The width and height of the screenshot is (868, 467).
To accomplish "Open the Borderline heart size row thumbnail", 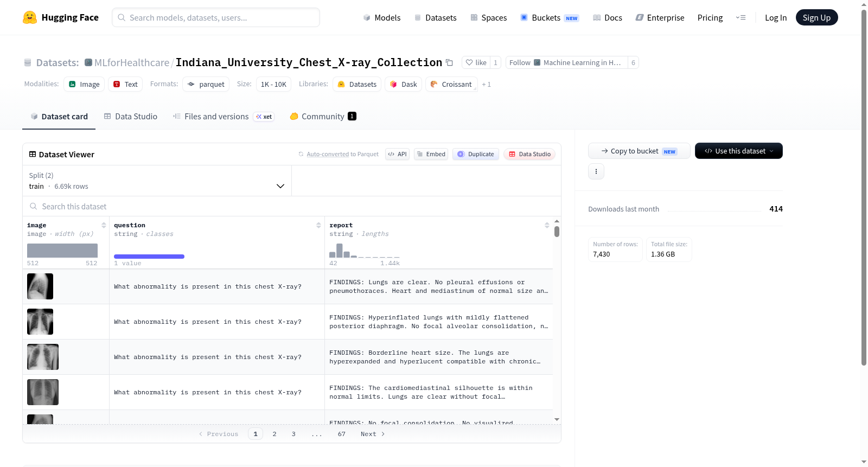I will [x=43, y=357].
